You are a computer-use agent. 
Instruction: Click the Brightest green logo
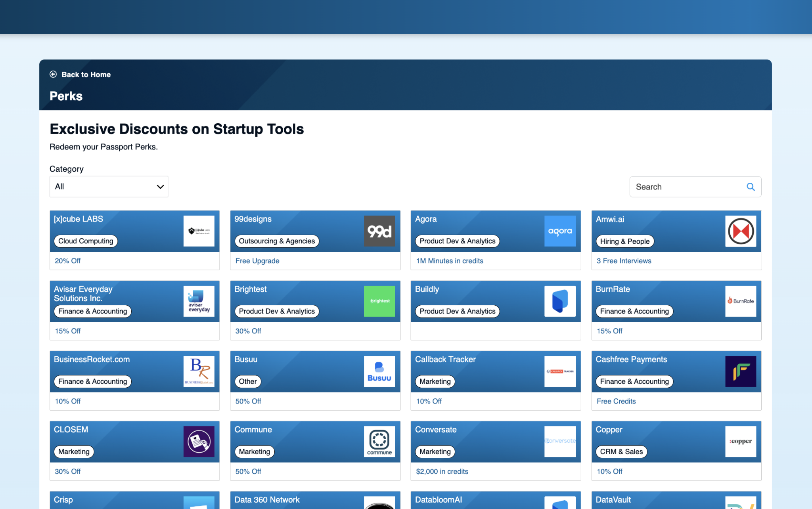pyautogui.click(x=379, y=301)
